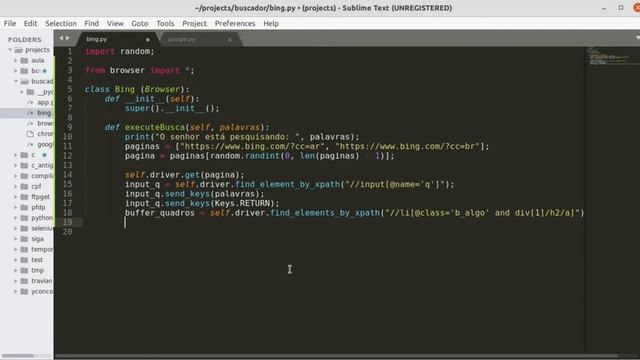Click the travian folder icon

coord(24,281)
